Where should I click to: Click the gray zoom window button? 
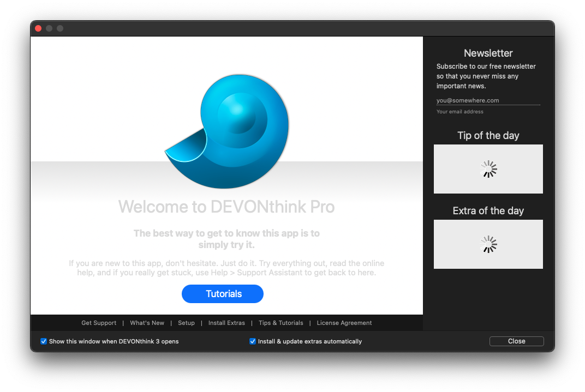pyautogui.click(x=60, y=28)
